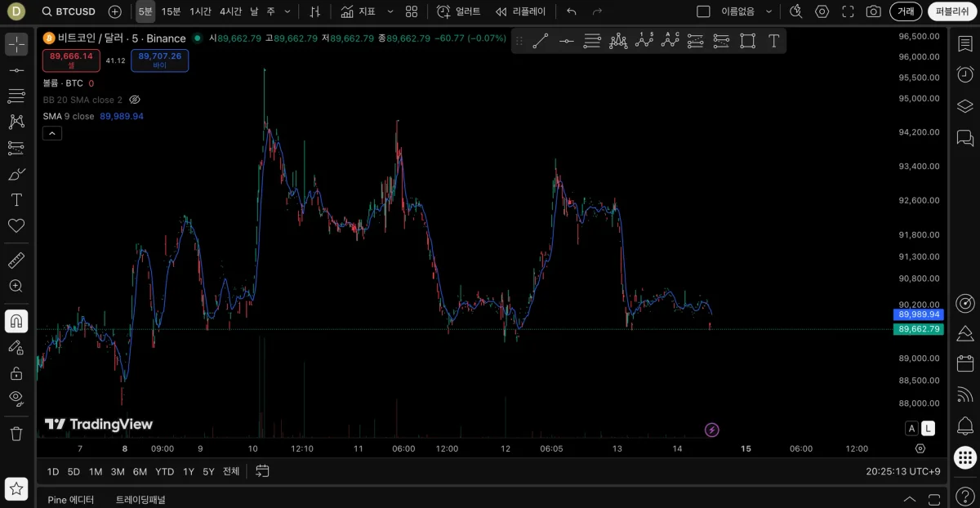Click the rectangle shape drawing tool
This screenshot has width=980, height=508.
coord(747,41)
